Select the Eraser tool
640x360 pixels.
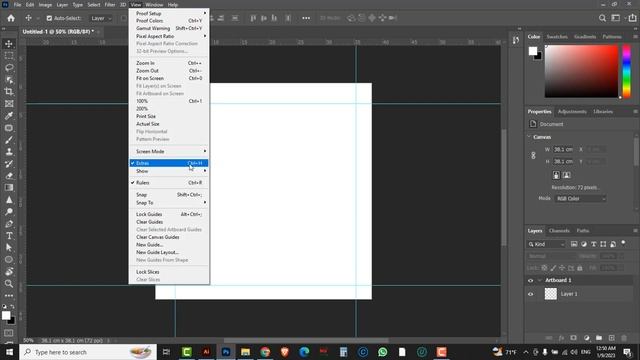click(9, 176)
